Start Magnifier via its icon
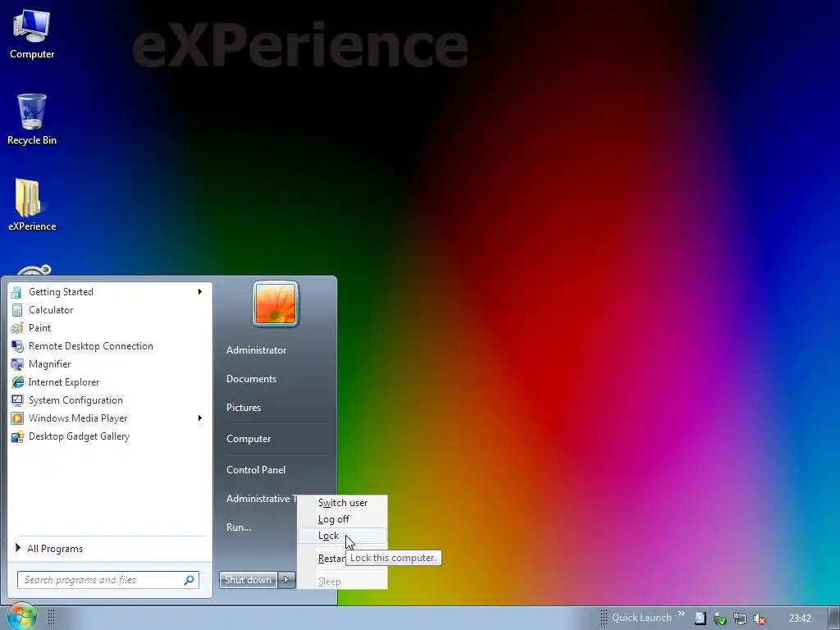Image resolution: width=840 pixels, height=630 pixels. [x=16, y=364]
